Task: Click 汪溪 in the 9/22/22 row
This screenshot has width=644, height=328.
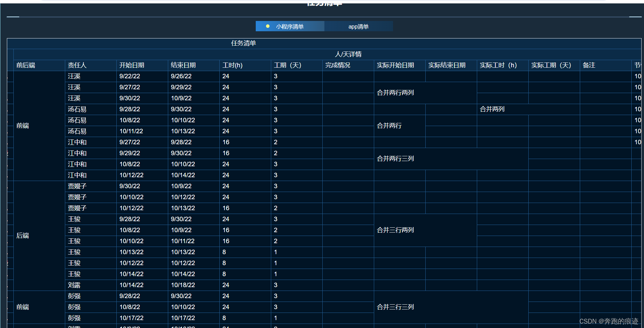Action: 74,76
